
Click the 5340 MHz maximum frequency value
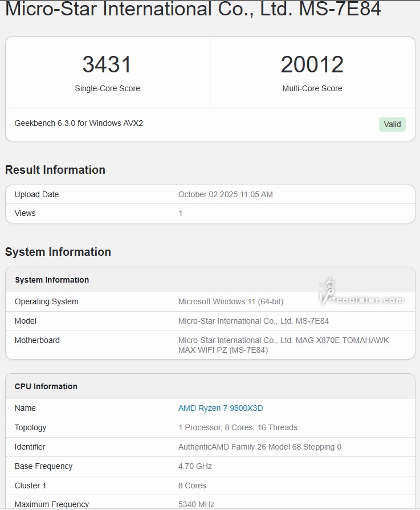tap(197, 504)
